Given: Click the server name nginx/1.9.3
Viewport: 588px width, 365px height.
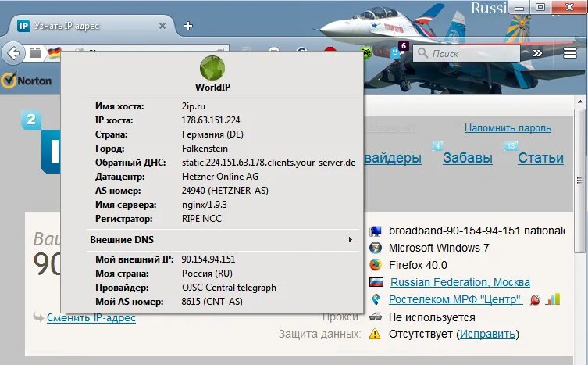Looking at the screenshot, I should point(205,205).
